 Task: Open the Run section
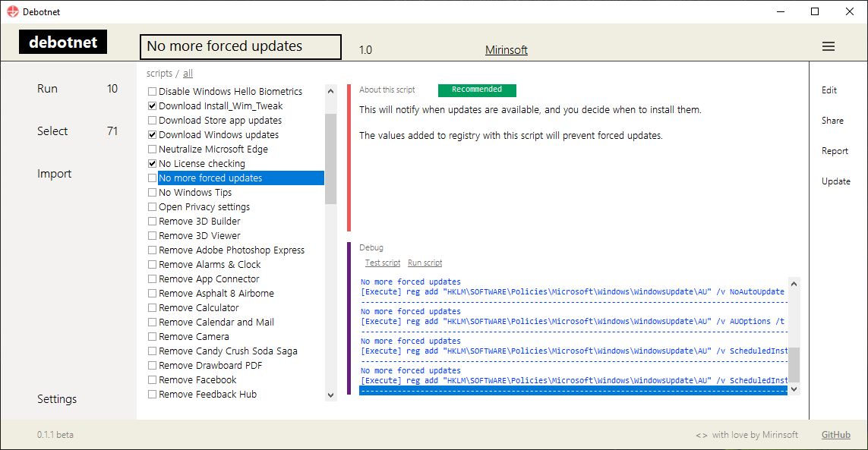(47, 88)
